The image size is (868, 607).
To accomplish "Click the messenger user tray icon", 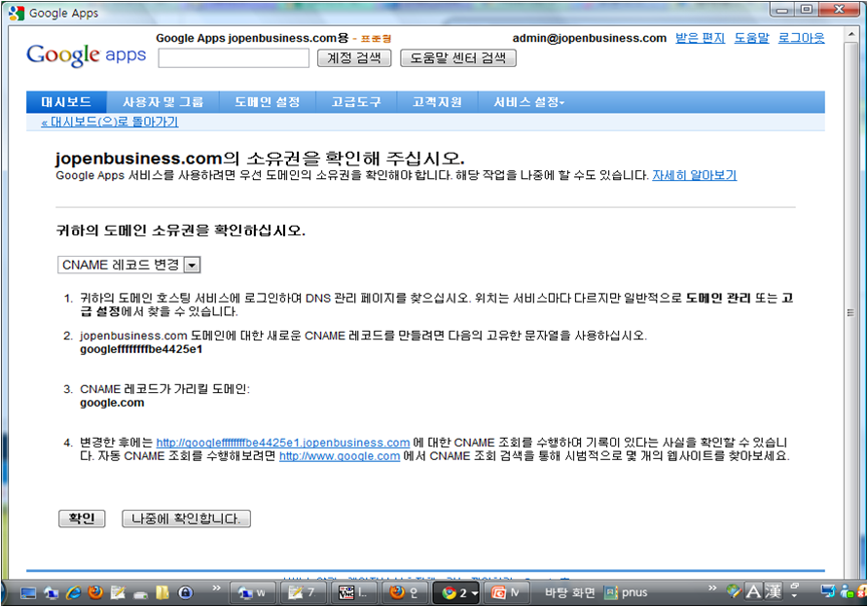I will click(x=847, y=591).
